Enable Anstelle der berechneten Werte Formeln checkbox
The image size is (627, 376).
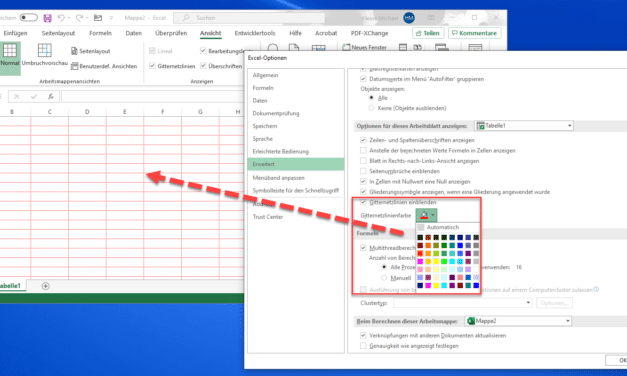click(x=363, y=150)
